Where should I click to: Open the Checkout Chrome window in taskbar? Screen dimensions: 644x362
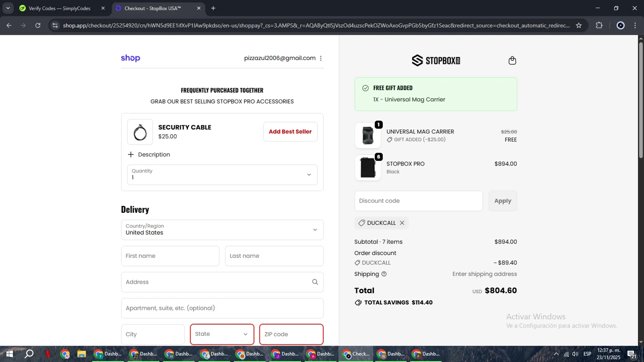pos(356,354)
